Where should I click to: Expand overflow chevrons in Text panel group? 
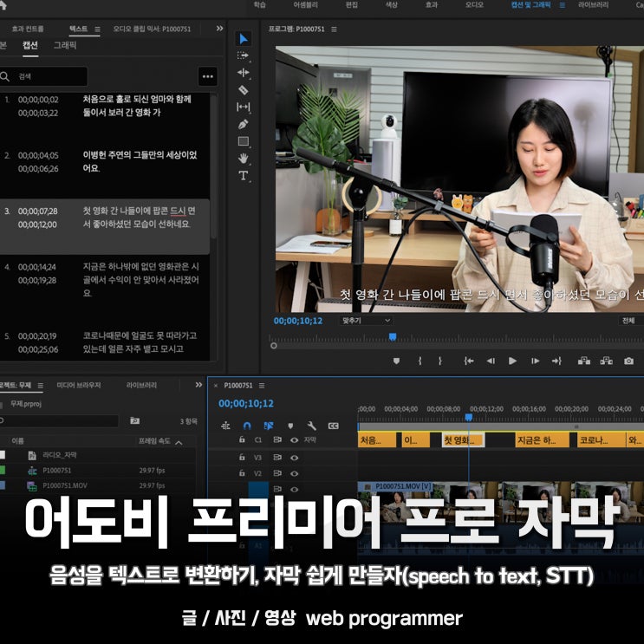pos(220,29)
